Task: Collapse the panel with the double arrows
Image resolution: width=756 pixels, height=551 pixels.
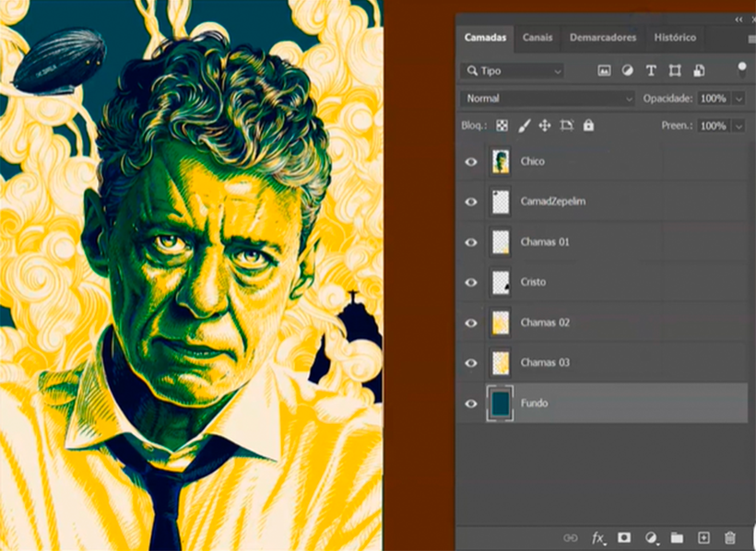Action: [738, 19]
